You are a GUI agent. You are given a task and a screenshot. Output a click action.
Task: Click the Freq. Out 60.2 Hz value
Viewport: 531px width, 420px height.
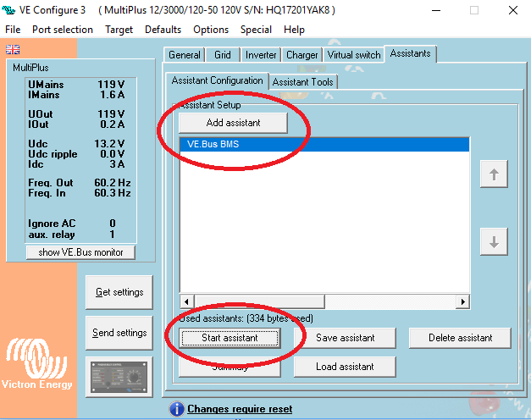(x=113, y=183)
